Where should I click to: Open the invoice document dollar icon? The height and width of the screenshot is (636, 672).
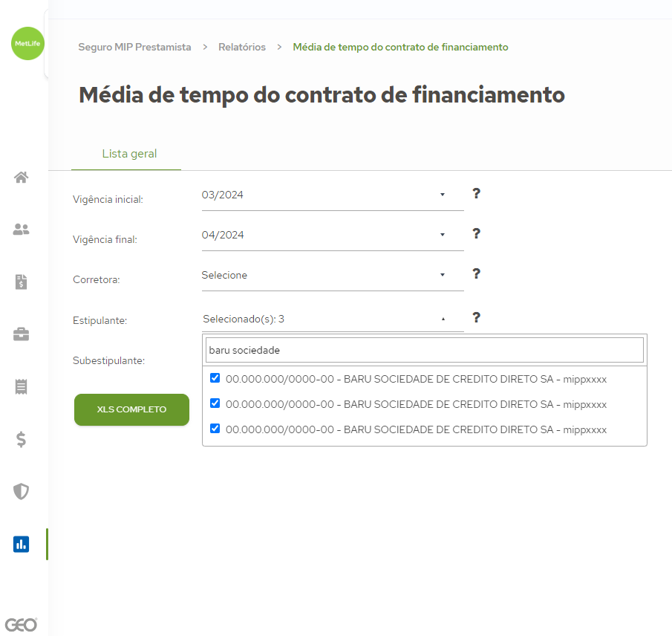click(21, 282)
